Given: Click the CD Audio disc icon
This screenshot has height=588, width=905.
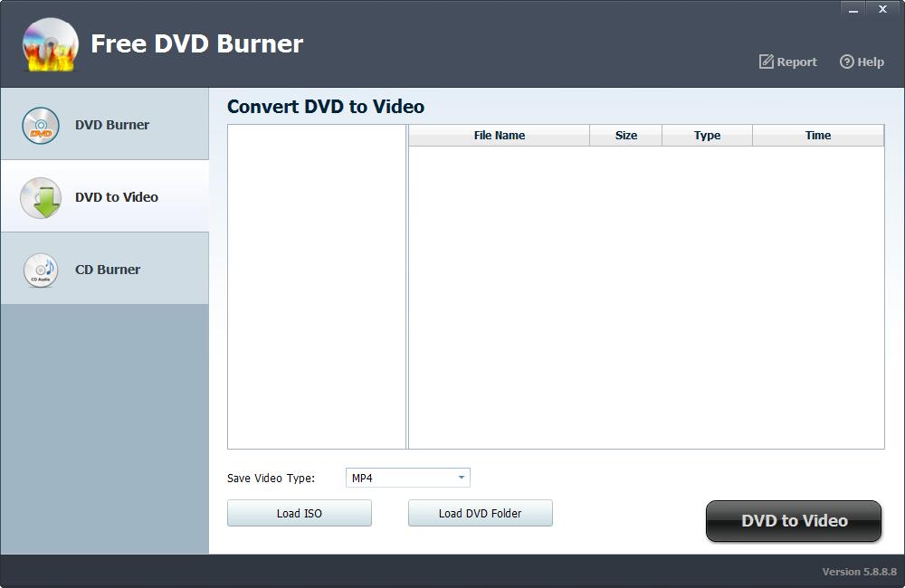Looking at the screenshot, I should coord(41,270).
